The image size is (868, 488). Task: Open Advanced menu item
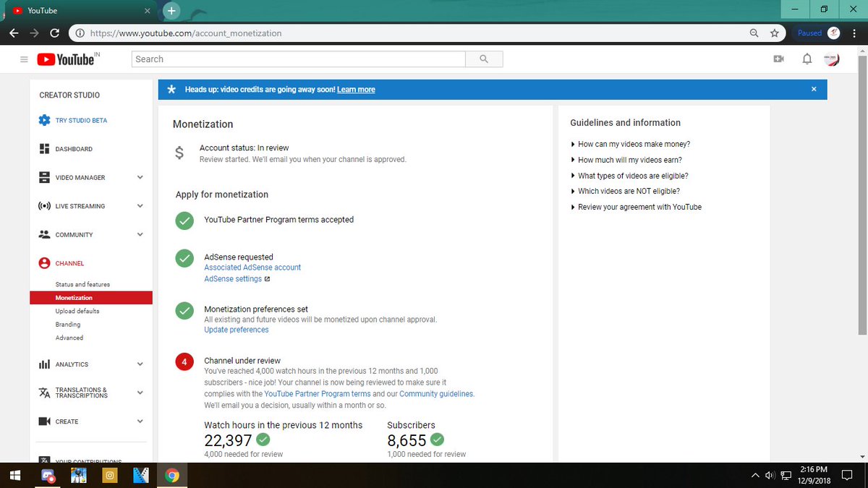point(69,338)
